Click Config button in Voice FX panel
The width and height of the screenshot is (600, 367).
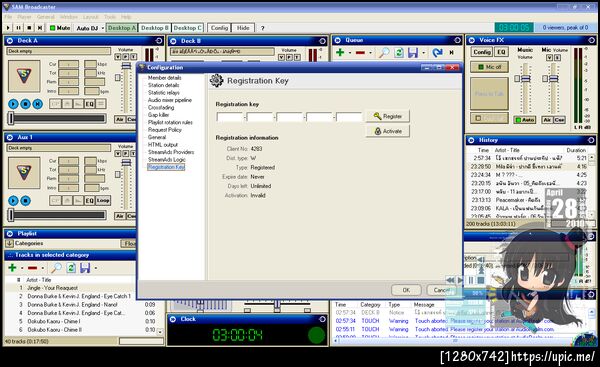tap(482, 52)
